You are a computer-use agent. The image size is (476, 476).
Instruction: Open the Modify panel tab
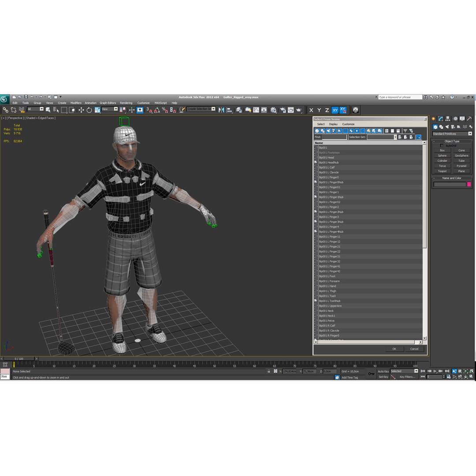[440, 119]
